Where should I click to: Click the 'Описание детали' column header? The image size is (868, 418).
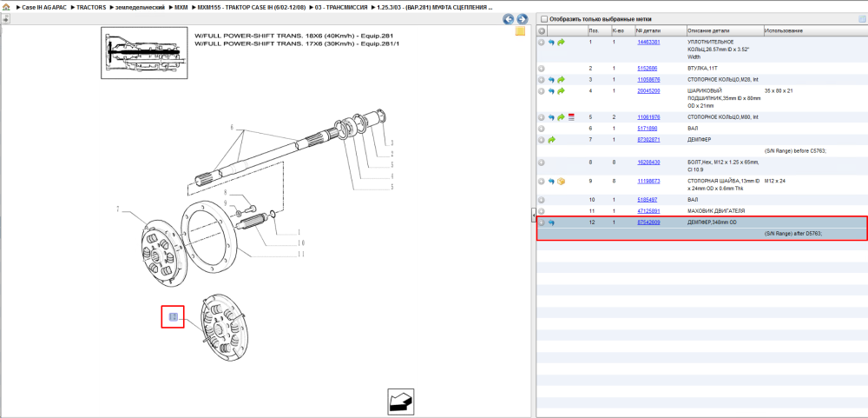[x=725, y=31]
